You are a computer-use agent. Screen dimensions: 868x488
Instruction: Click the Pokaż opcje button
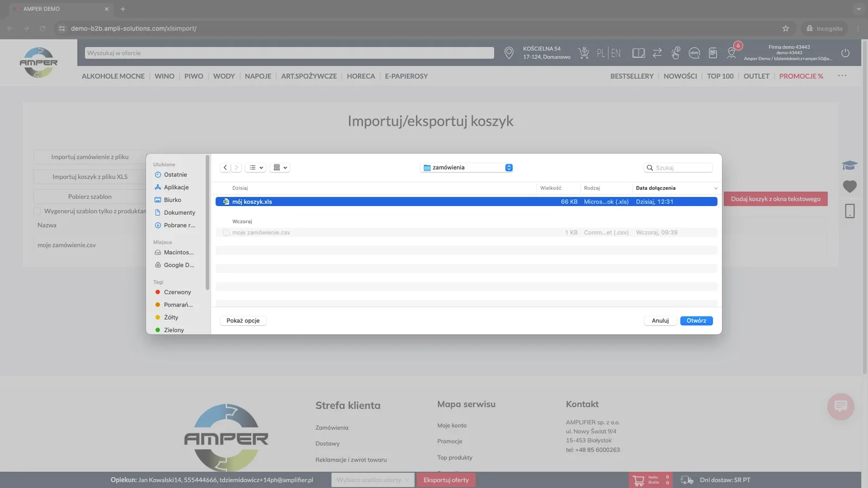[243, 320]
